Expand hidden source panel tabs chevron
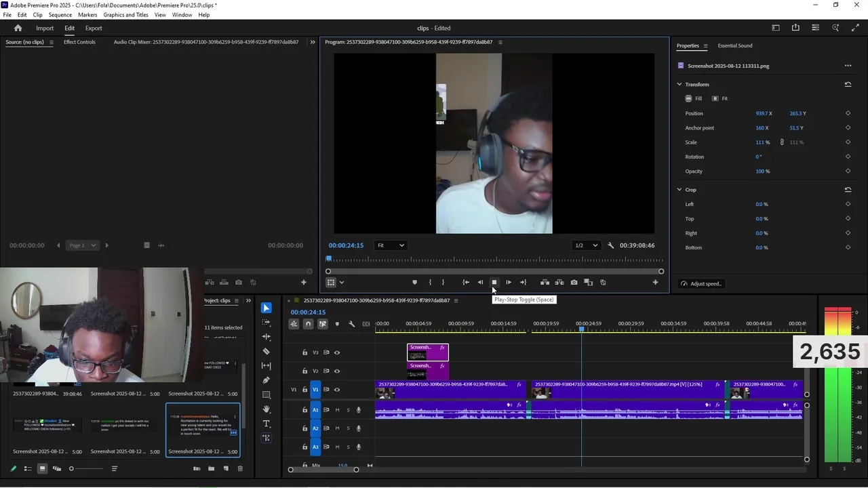This screenshot has width=868, height=488. tap(313, 42)
